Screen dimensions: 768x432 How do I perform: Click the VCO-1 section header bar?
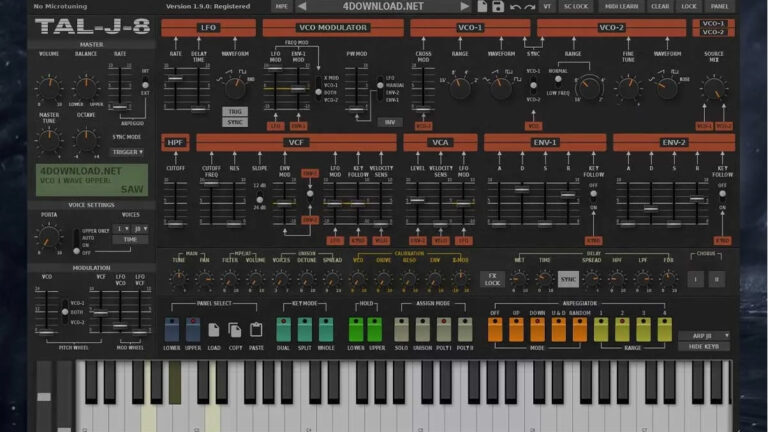(470, 27)
